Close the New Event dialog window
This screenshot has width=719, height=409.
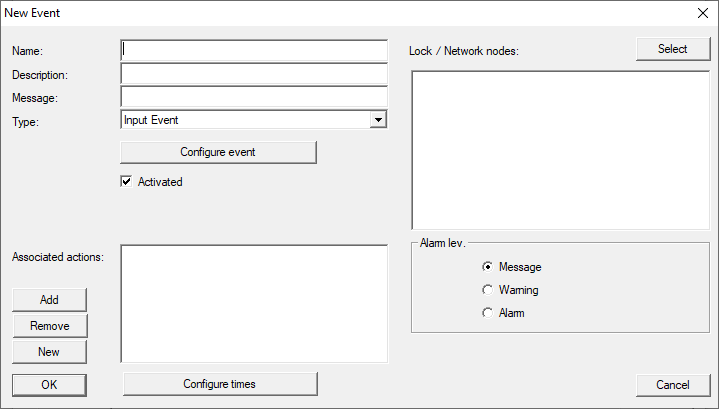[701, 14]
